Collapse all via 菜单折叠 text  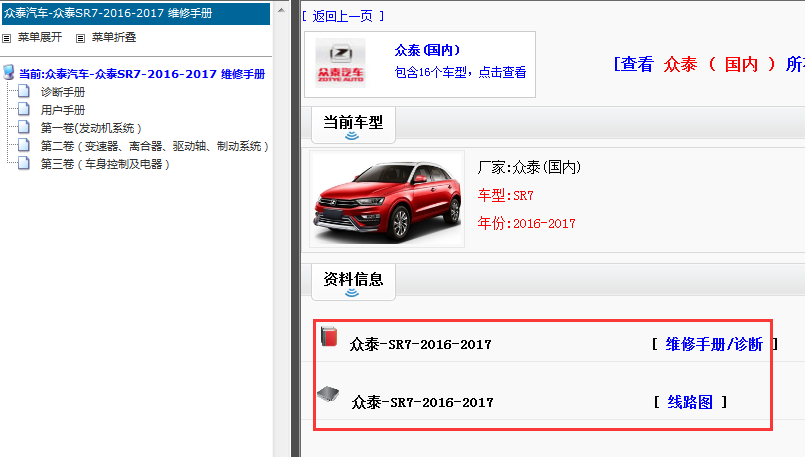[114, 37]
